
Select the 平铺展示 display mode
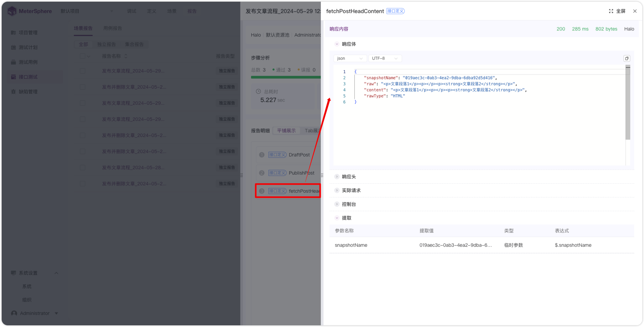286,131
